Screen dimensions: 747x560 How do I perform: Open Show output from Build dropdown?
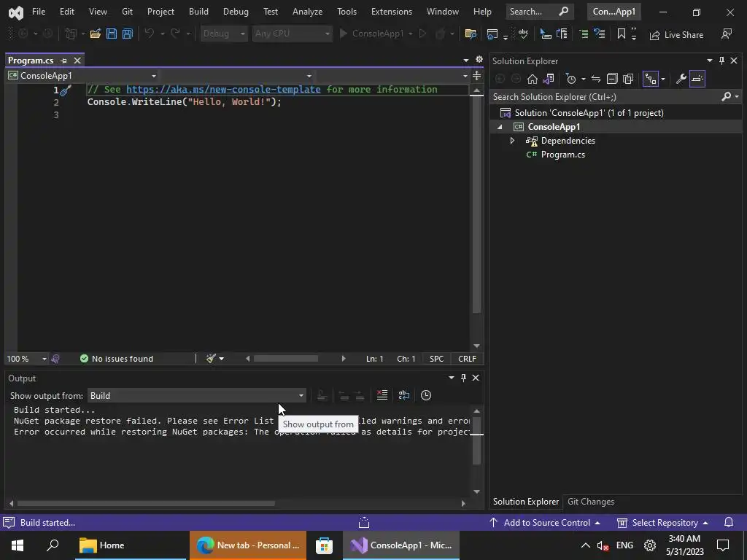tap(197, 396)
